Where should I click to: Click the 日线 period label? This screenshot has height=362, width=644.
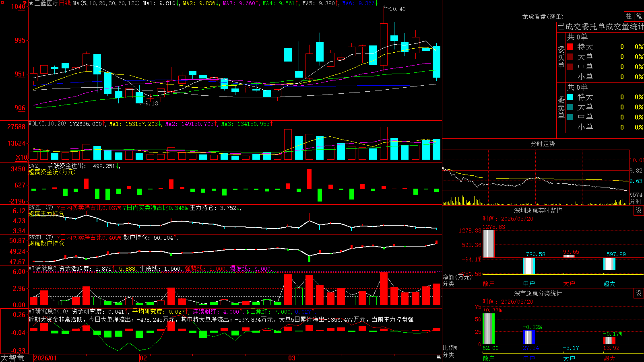tap(65, 3)
